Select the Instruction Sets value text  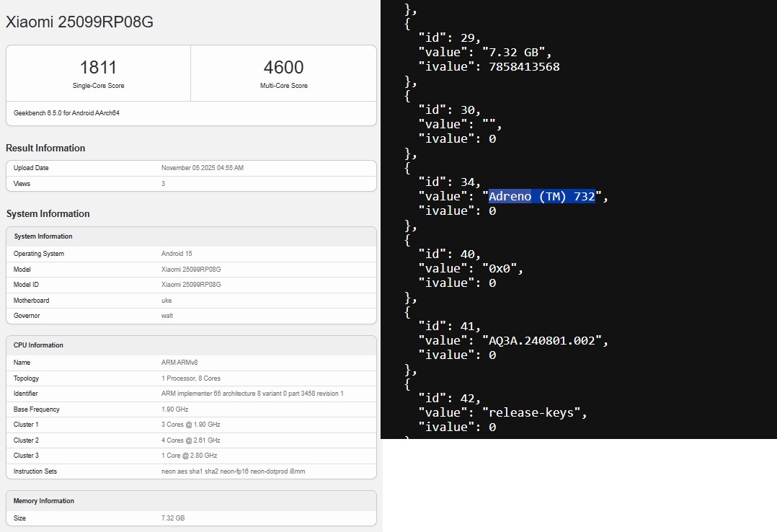coord(233,471)
